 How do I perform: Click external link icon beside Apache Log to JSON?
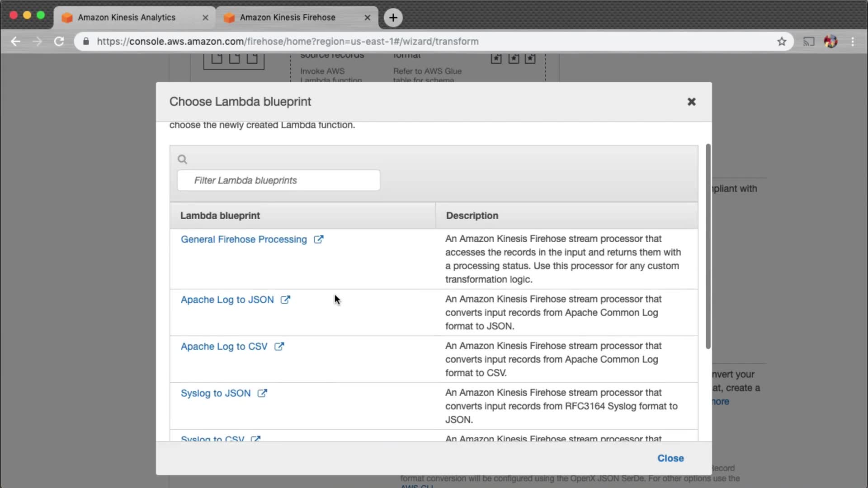(x=285, y=300)
